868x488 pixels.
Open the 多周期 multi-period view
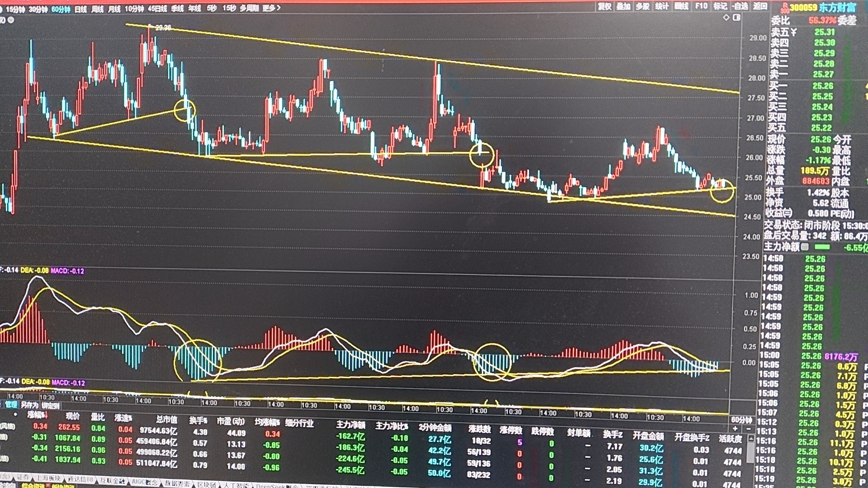[x=249, y=8]
